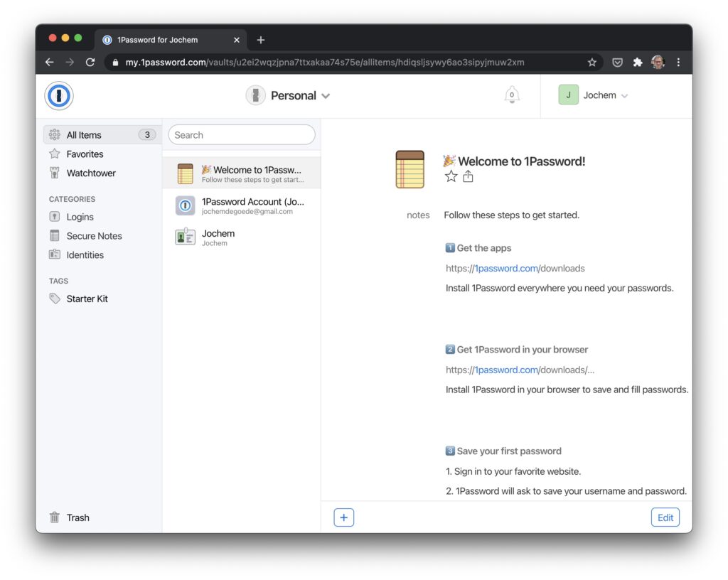
Task: Open the Jochem account menu chevron
Action: [624, 96]
